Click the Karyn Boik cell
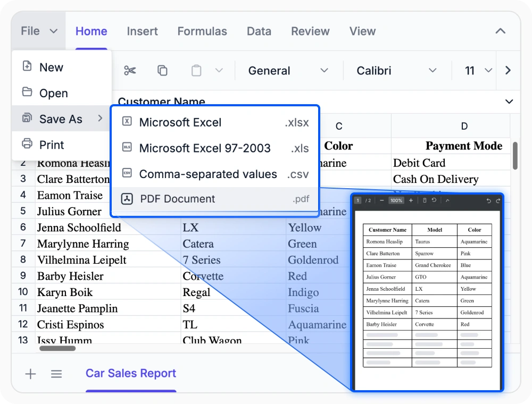The width and height of the screenshot is (532, 404). tap(108, 292)
